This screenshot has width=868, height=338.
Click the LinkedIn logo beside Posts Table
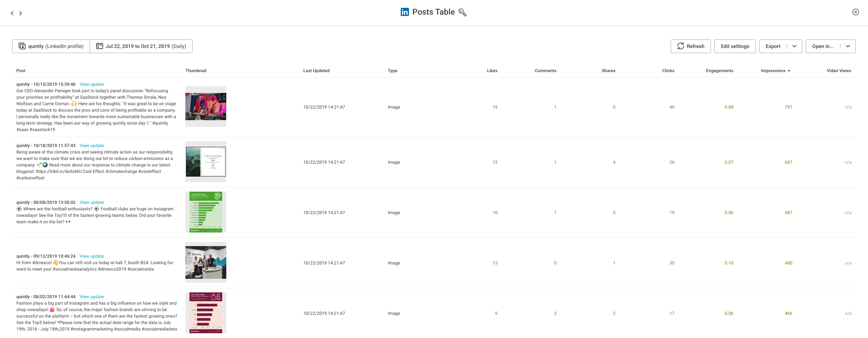(x=404, y=12)
